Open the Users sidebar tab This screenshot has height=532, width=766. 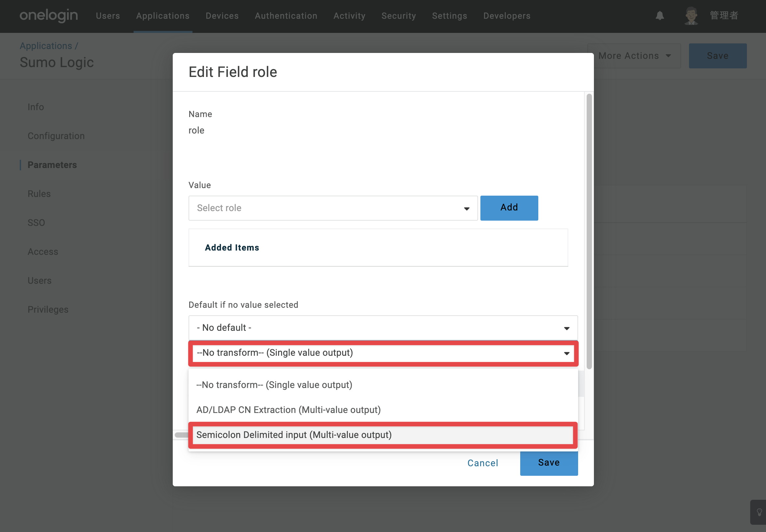click(x=39, y=281)
